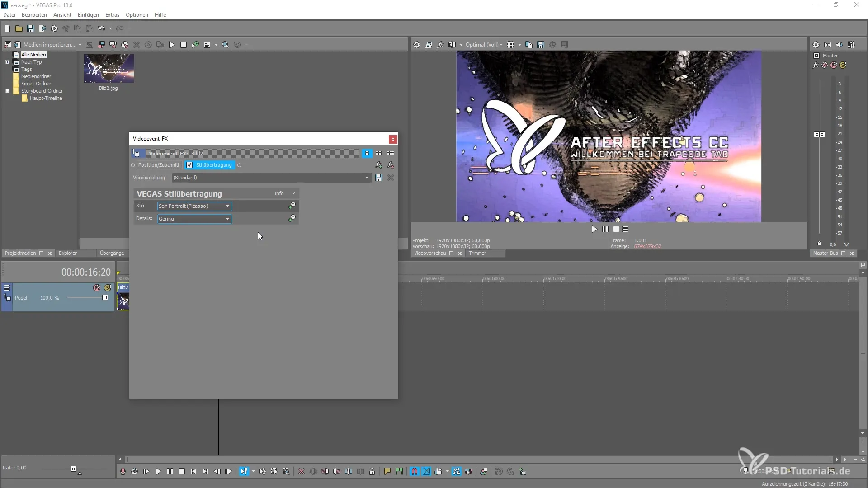Click the lock event icon in the timeline toolbar
This screenshot has height=488, width=868.
coord(372,471)
